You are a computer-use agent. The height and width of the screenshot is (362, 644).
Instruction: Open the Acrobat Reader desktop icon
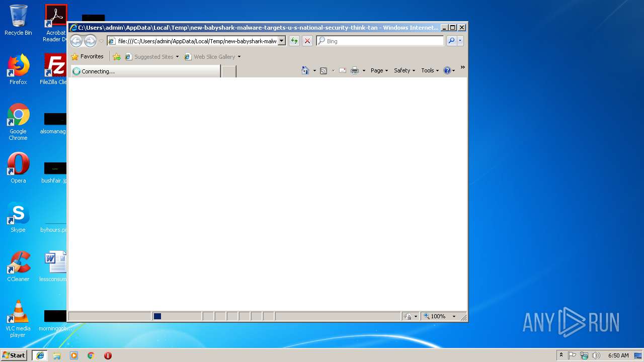coord(56,23)
